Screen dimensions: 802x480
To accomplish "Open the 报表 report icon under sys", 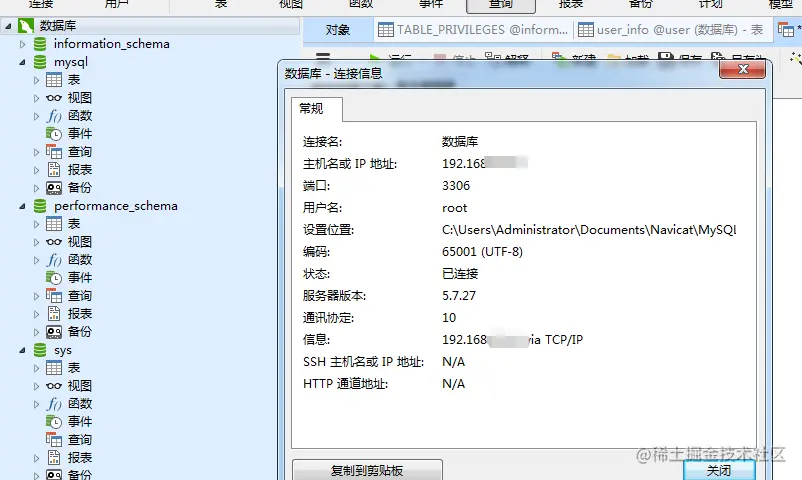I will 54,457.
